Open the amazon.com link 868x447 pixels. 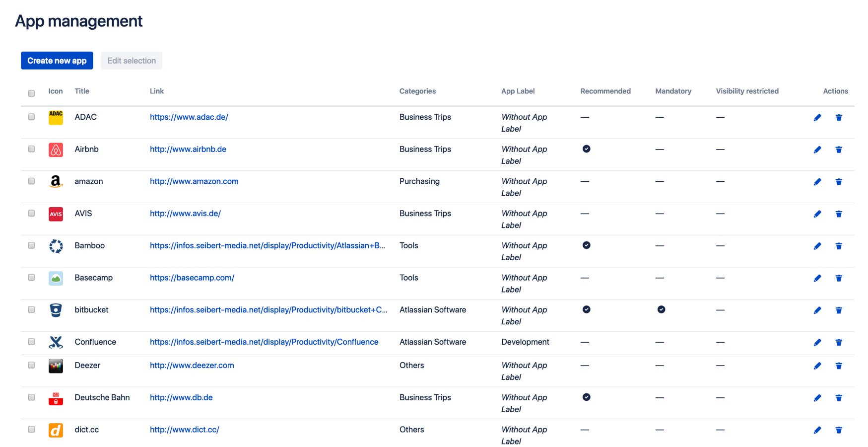tap(194, 181)
